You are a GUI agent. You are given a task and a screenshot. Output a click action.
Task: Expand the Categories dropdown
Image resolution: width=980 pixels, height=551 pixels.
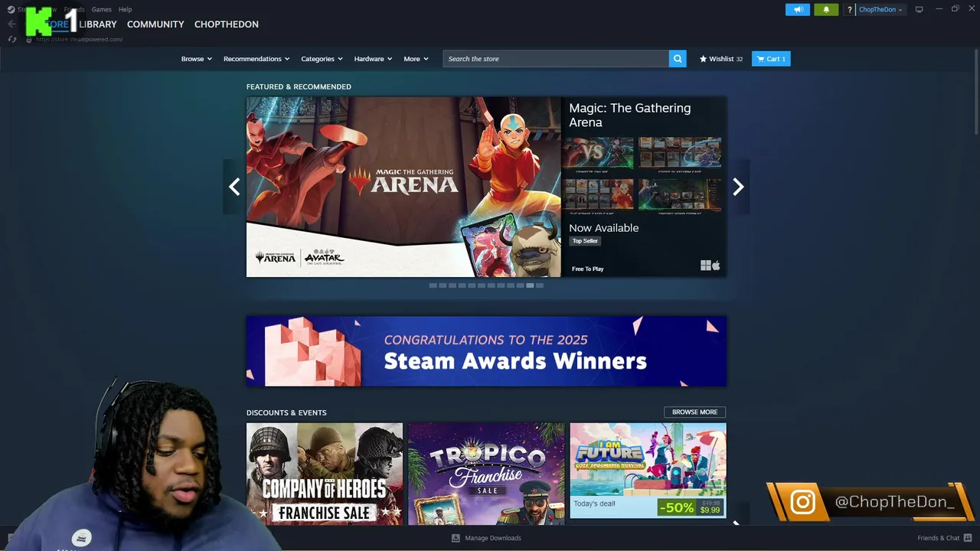coord(322,59)
